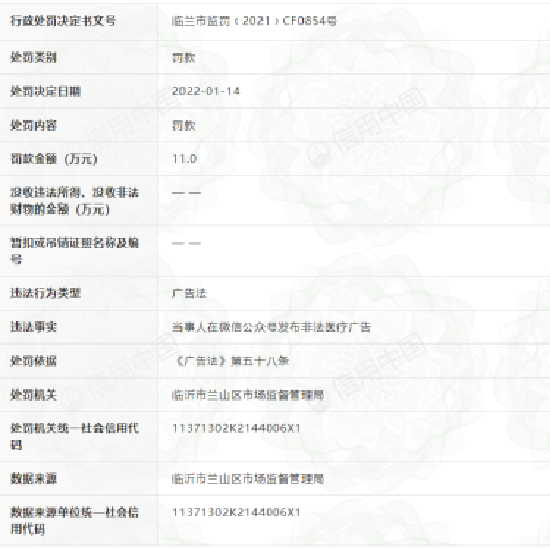
Task: Select 罚款 value in 处罚类别 row
Action: (x=183, y=58)
